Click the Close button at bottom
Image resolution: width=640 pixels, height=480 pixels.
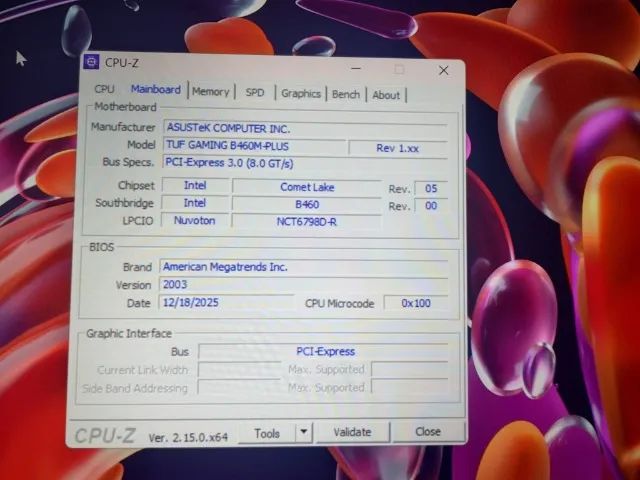tap(428, 431)
